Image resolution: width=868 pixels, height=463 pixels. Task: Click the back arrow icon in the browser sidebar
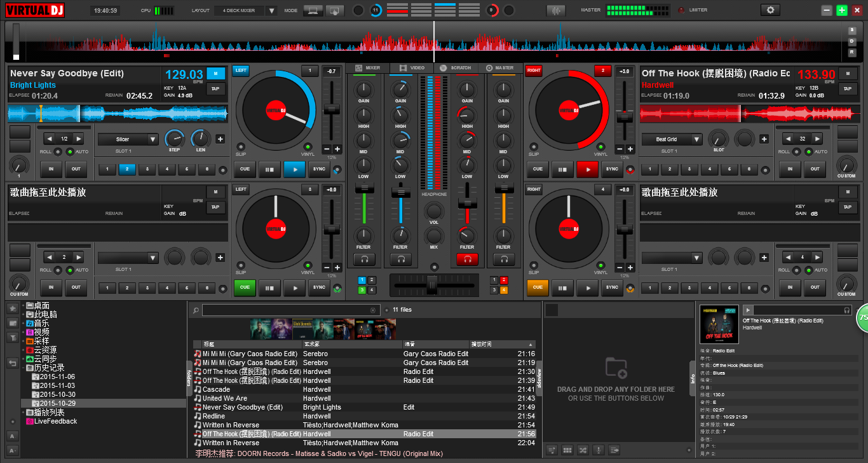point(12,363)
